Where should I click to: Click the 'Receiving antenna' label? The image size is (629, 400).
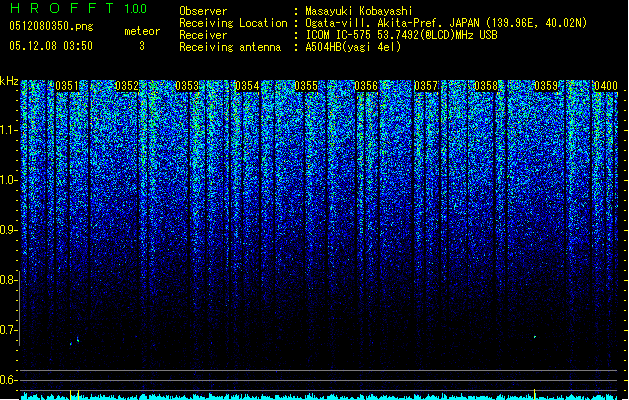230,47
